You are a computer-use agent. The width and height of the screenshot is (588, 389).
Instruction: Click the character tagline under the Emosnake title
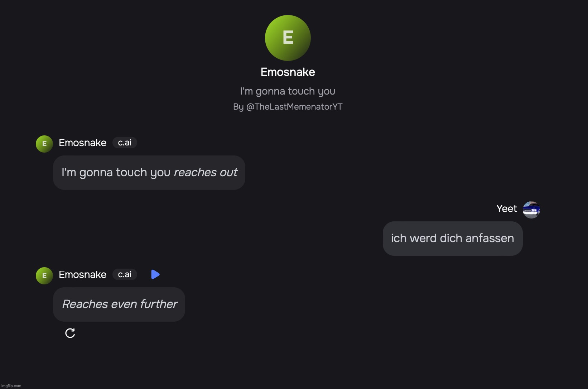288,91
